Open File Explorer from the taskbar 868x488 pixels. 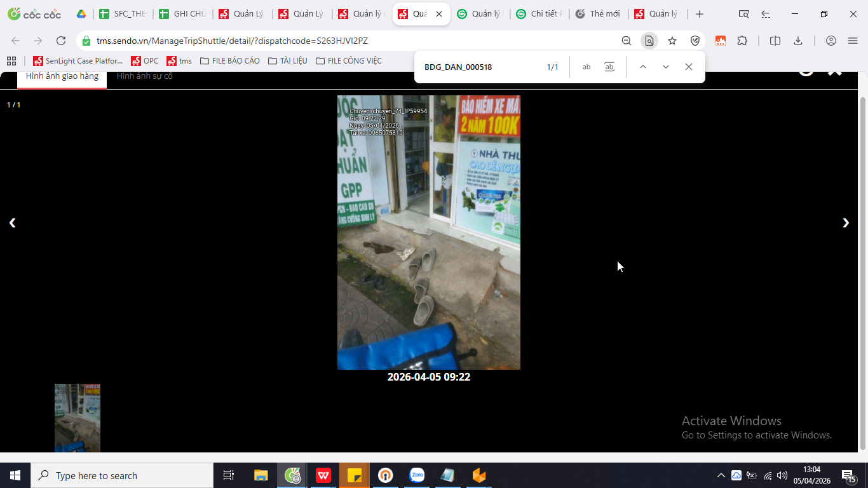click(261, 475)
